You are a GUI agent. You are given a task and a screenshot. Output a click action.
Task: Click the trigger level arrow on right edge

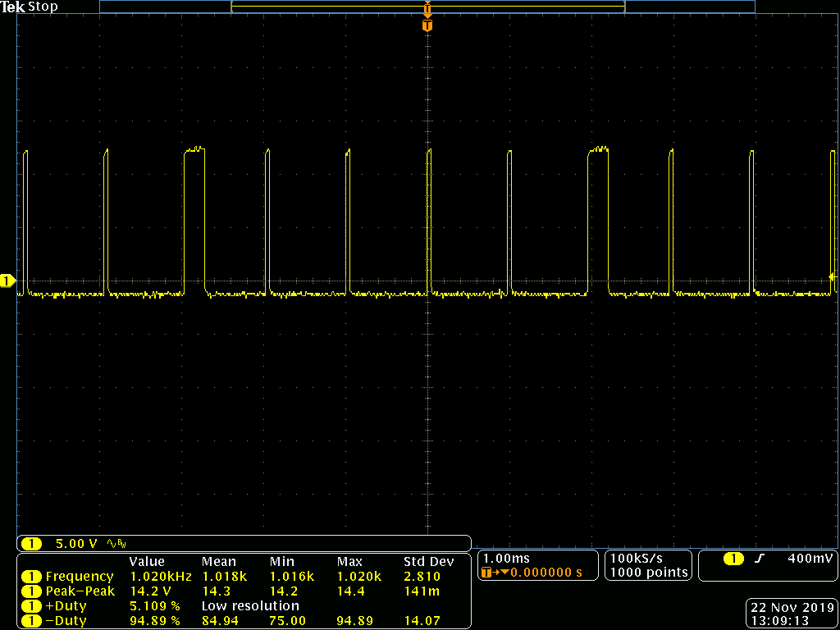pos(833,277)
